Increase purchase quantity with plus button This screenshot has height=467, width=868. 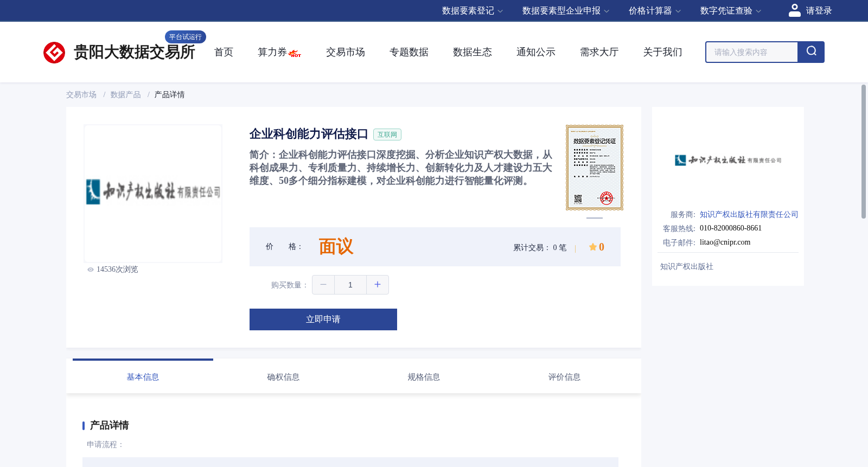(378, 285)
